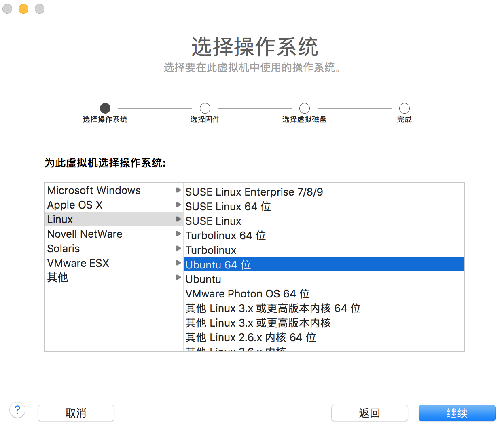Select 其他 category in the OS list
Screen dimensions: 504x426
[x=114, y=278]
